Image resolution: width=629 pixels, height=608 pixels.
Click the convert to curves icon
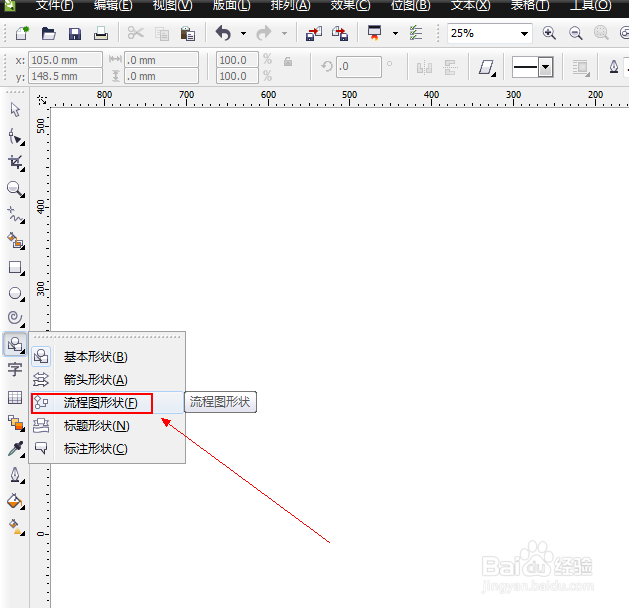pos(486,68)
